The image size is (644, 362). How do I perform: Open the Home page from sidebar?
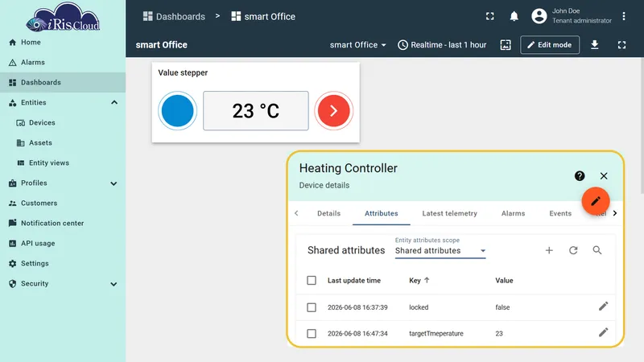[x=63, y=43]
